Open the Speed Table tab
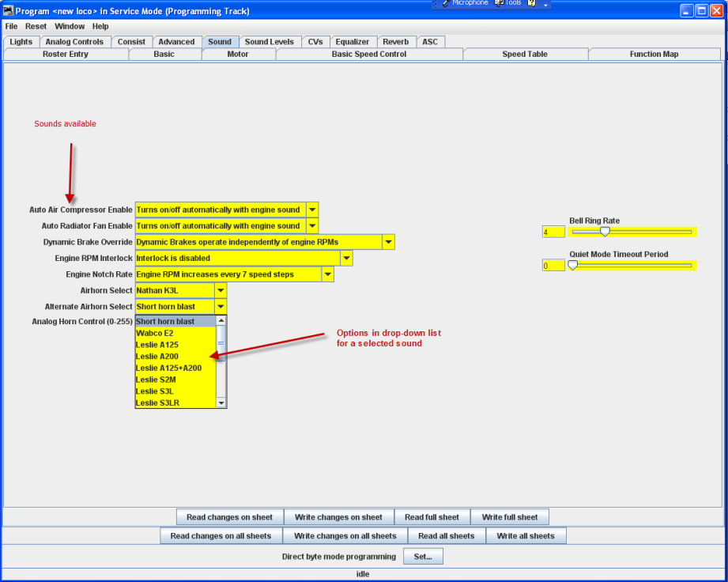This screenshot has width=728, height=582. coord(525,55)
